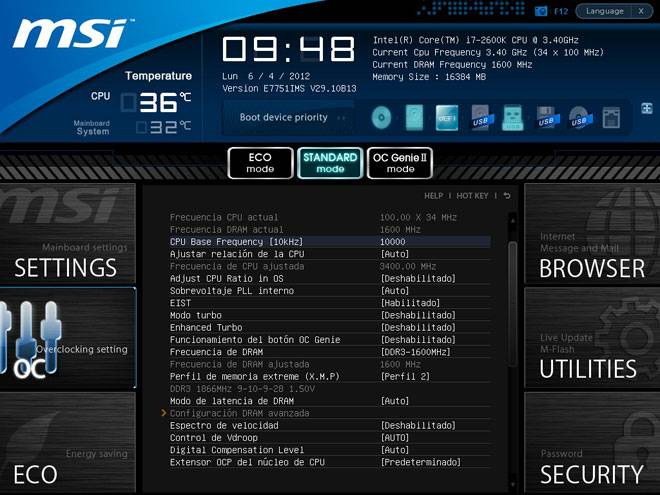Viewport: 660px width, 495px height.
Task: Click the scrollbar down arrow
Action: pos(513,485)
